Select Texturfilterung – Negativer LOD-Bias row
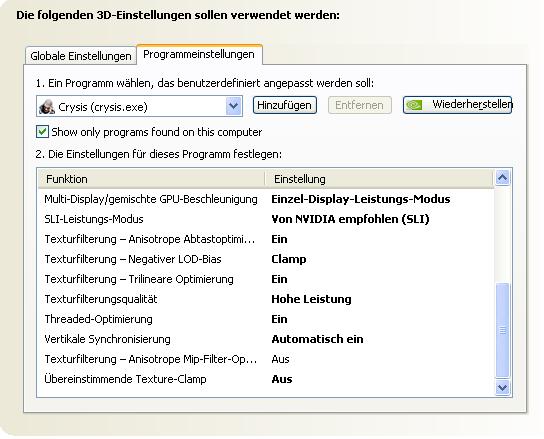The image size is (544, 439). (266, 259)
